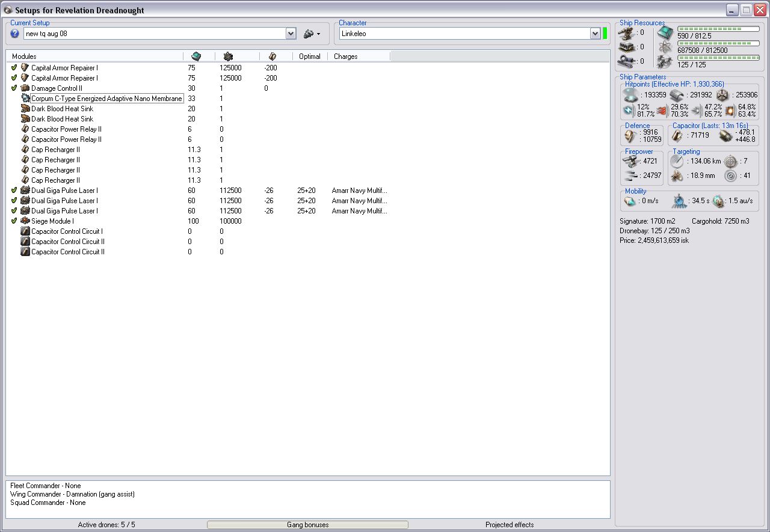Viewport: 770px width, 532px height.
Task: Click the armor hitpoints icon showing 291992
Action: click(x=678, y=95)
